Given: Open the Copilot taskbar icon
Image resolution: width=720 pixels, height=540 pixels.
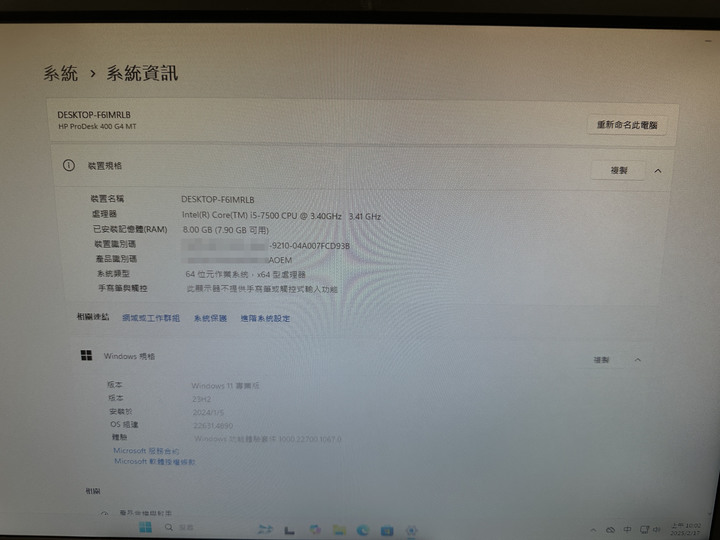Looking at the screenshot, I should 315,530.
